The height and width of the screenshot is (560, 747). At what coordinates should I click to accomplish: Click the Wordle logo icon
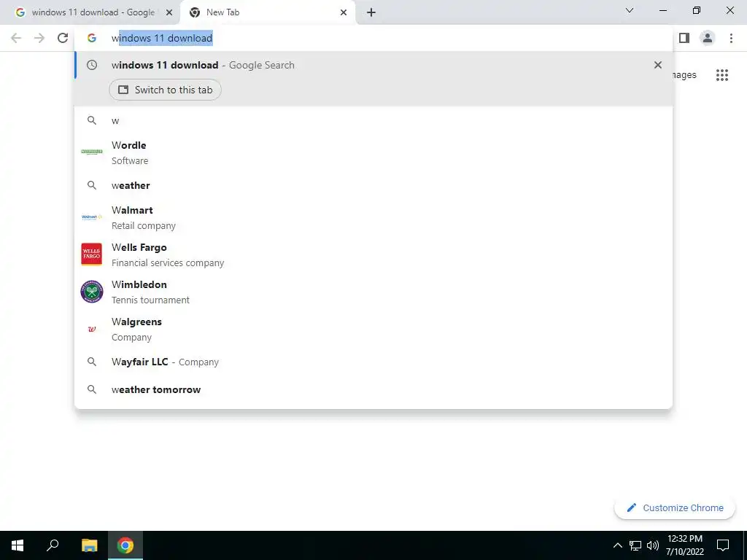pyautogui.click(x=92, y=152)
